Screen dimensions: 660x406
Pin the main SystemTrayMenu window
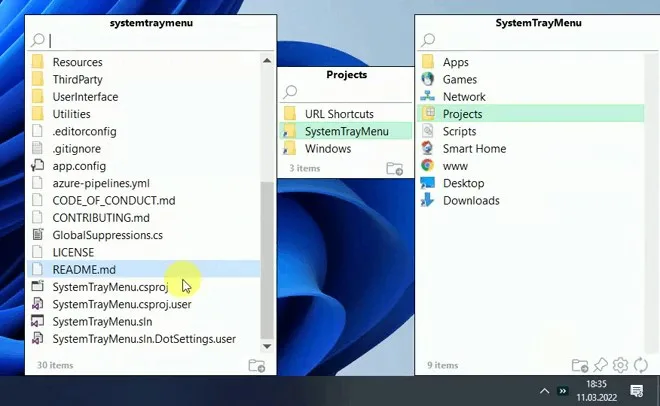(x=600, y=365)
